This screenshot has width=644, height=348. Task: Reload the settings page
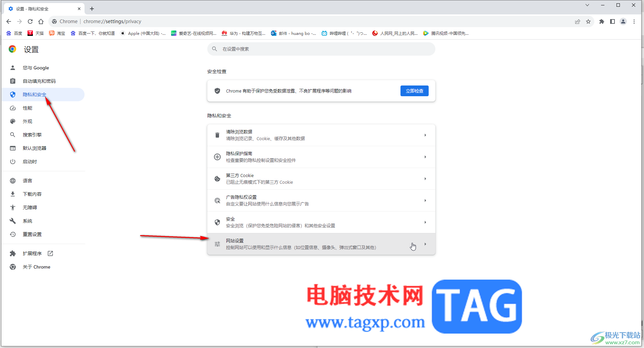(x=30, y=21)
